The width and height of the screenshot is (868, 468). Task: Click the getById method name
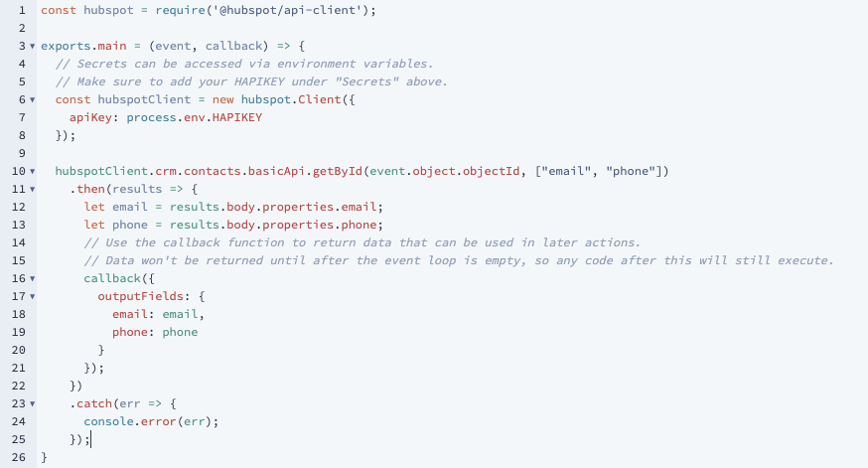(337, 171)
